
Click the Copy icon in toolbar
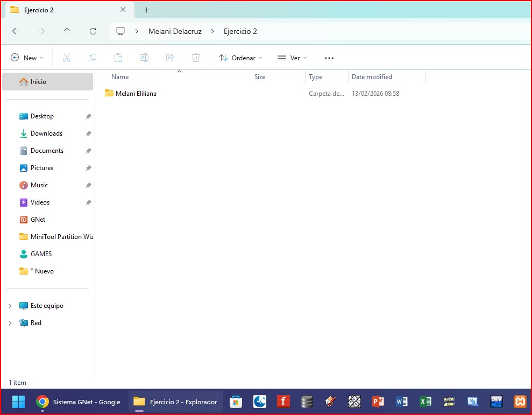[x=93, y=58]
